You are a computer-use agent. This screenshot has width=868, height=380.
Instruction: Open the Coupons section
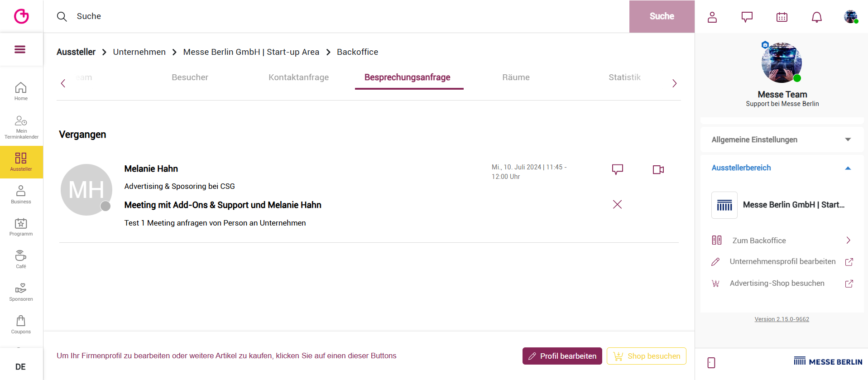click(x=21, y=325)
